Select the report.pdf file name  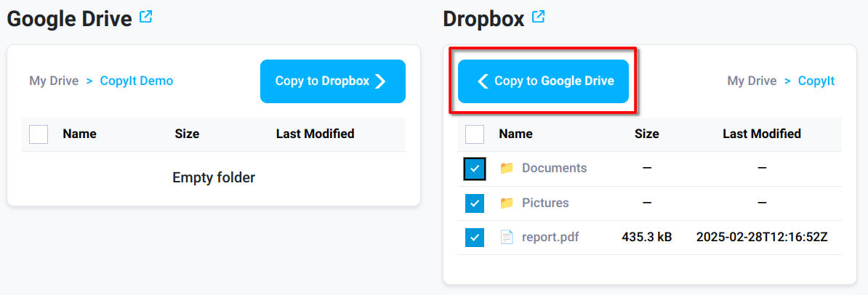550,237
